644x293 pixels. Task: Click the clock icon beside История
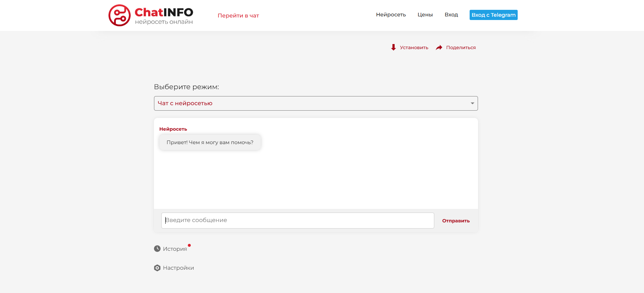tap(157, 249)
